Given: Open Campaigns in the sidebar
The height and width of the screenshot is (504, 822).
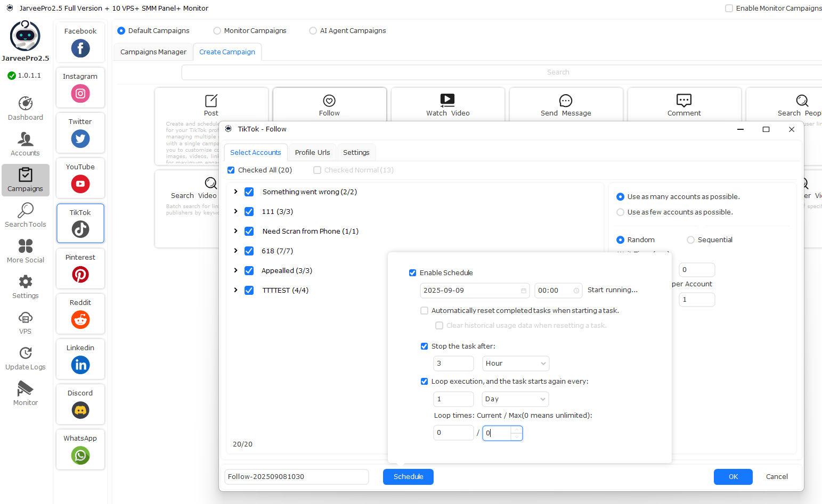Looking at the screenshot, I should 26,180.
